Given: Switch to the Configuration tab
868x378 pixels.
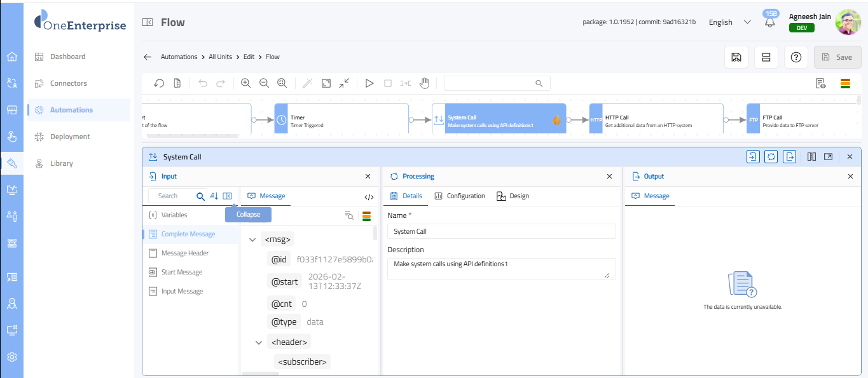Looking at the screenshot, I should (x=460, y=196).
